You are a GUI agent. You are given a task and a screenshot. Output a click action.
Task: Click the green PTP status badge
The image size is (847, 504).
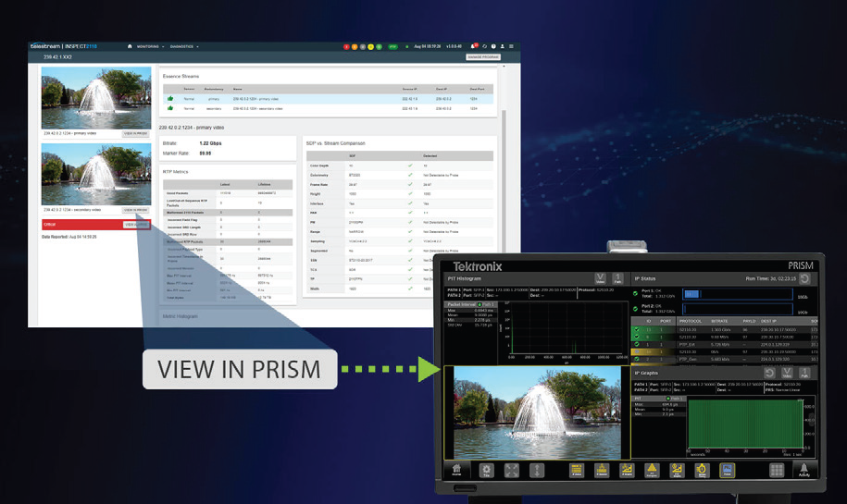pyautogui.click(x=392, y=47)
